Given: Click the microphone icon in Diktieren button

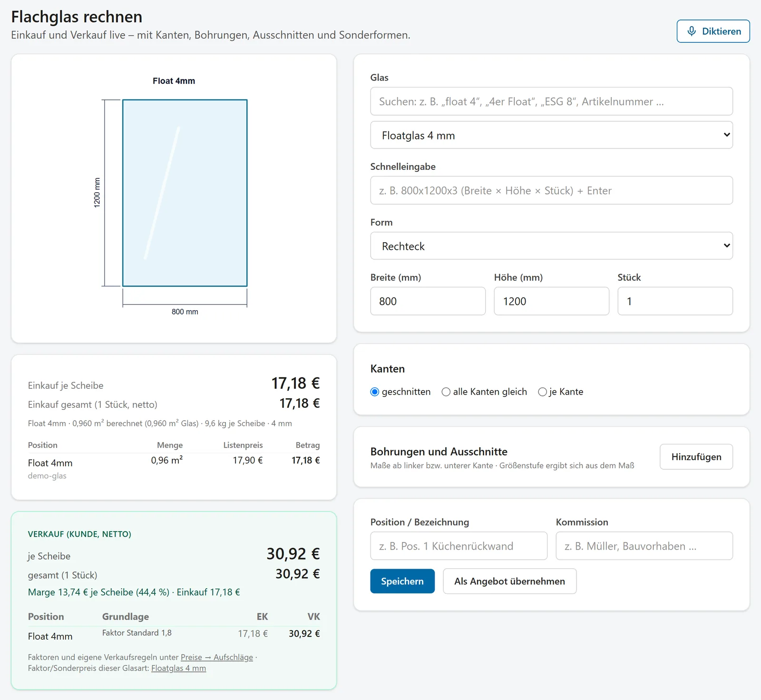Looking at the screenshot, I should (x=692, y=31).
